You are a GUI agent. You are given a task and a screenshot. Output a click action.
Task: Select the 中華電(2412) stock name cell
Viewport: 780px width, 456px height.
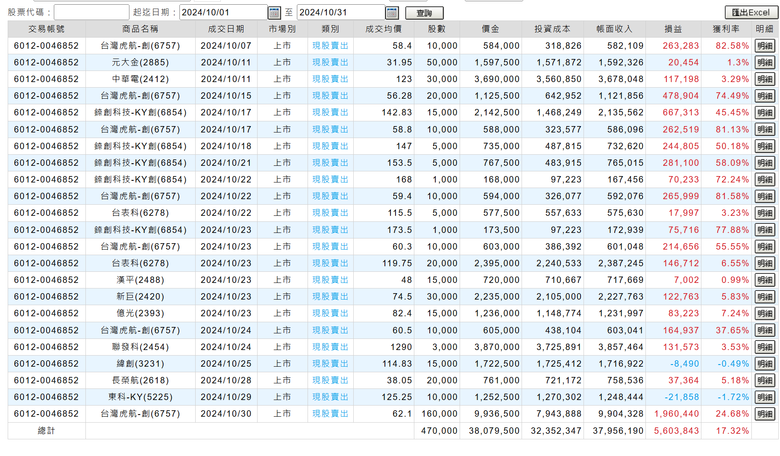point(140,79)
